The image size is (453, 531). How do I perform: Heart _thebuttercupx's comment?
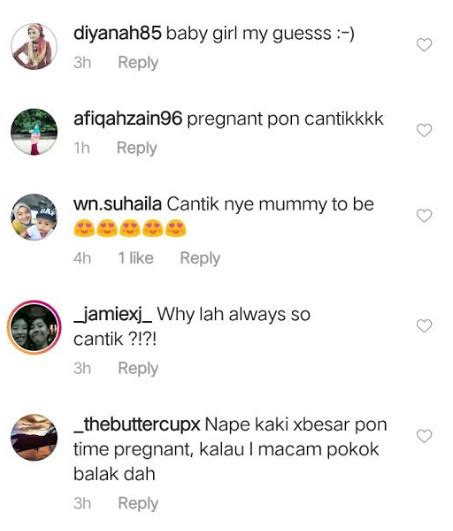tap(424, 436)
